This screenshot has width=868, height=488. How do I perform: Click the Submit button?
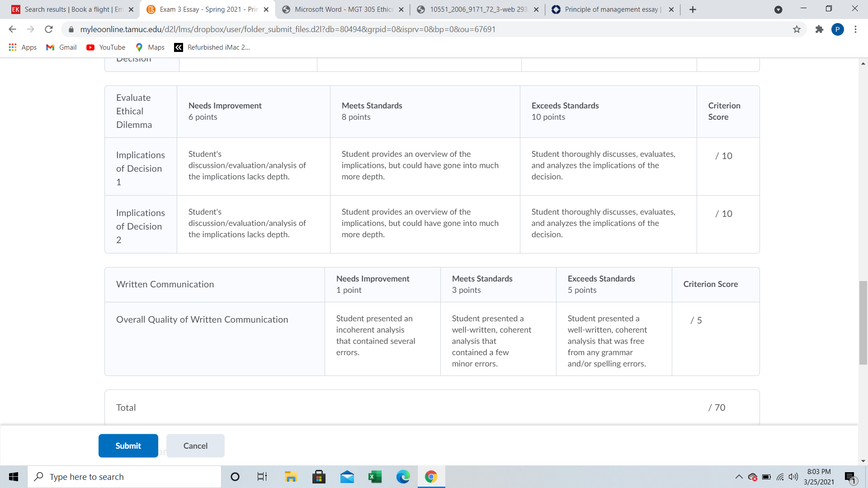click(x=128, y=446)
